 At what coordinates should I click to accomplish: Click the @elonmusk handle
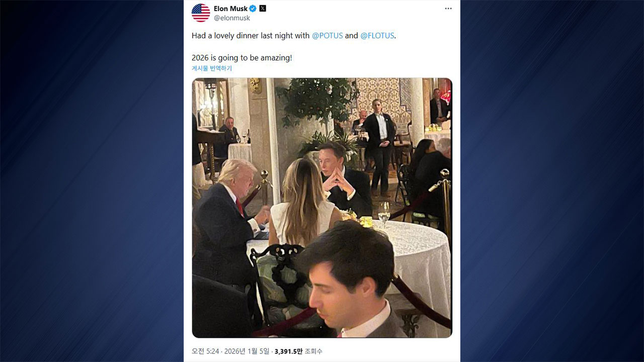pos(232,18)
